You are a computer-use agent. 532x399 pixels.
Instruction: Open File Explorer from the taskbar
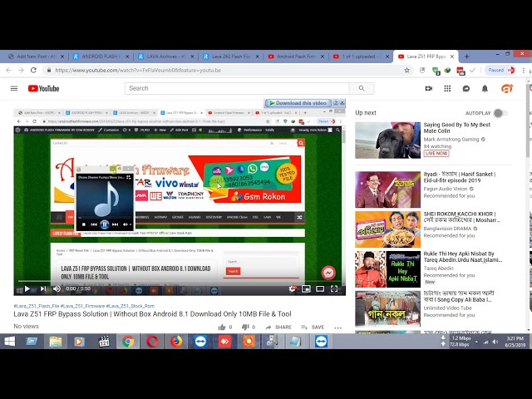tap(56, 342)
